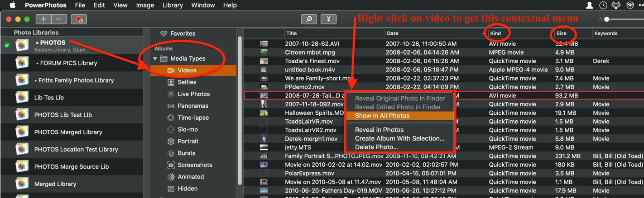Select the Derek-morph1.mov row
Image resolution: width=644 pixels, height=198 pixels.
point(443,139)
